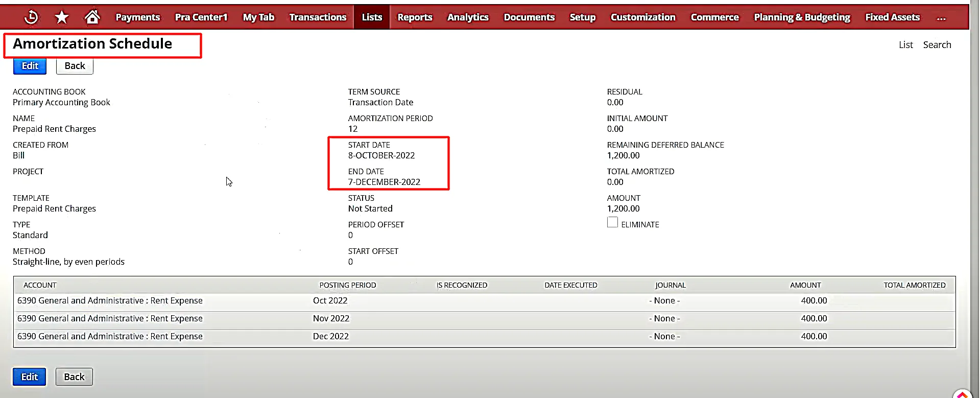The height and width of the screenshot is (398, 980).
Task: Click the remaining deferred balance 1,200.00
Action: point(623,156)
